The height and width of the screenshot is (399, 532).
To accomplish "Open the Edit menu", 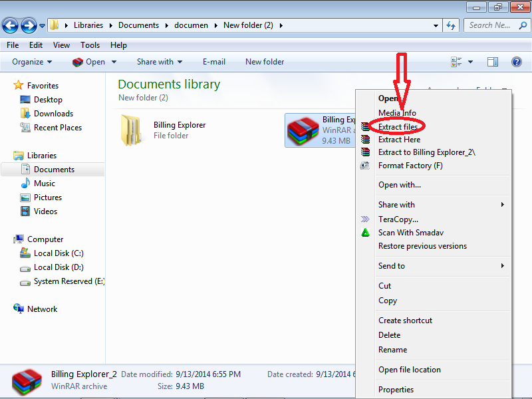I will (36, 45).
